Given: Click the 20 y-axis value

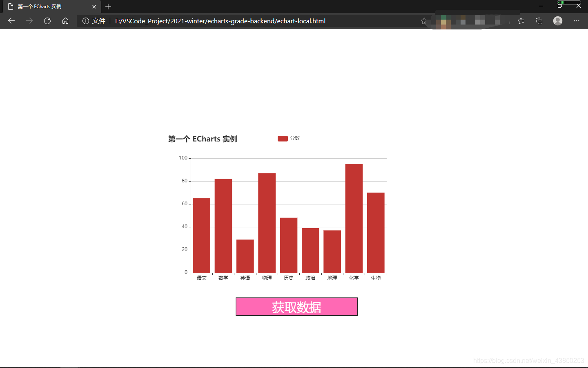Looking at the screenshot, I should [x=185, y=249].
